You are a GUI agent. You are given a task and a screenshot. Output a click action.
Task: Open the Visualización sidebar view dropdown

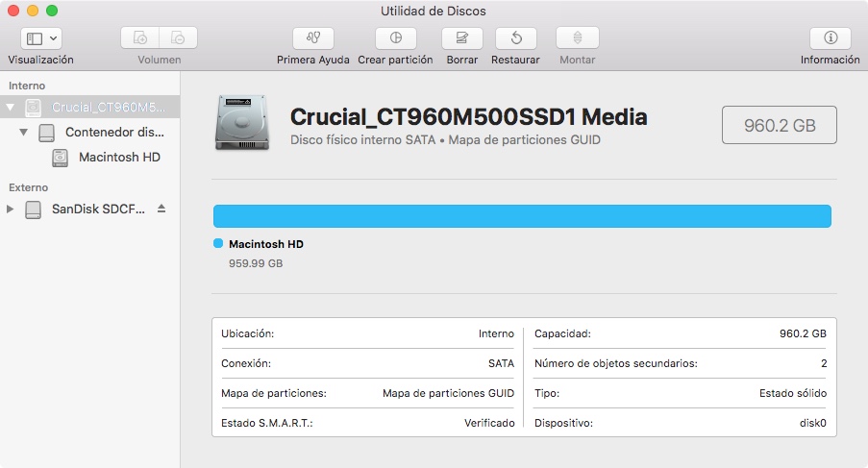coord(41,38)
